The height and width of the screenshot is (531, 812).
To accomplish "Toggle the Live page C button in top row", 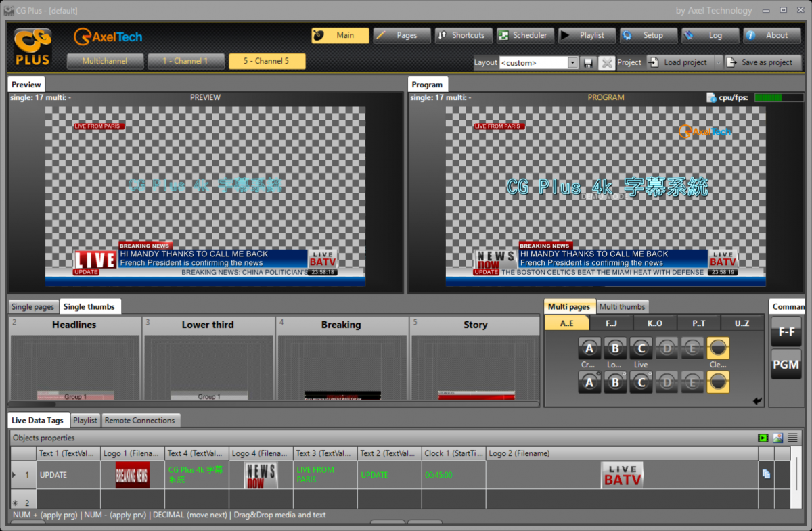I will pyautogui.click(x=641, y=348).
